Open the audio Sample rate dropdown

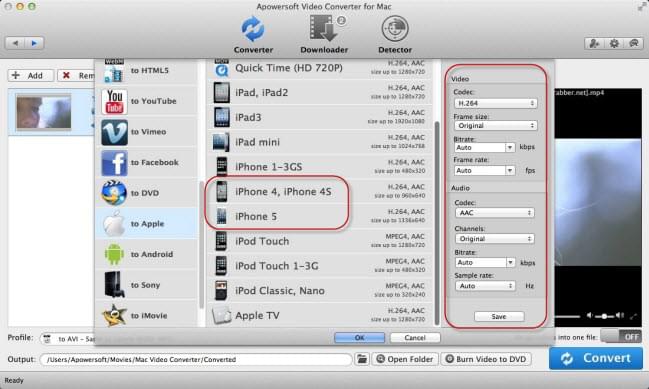pos(485,286)
